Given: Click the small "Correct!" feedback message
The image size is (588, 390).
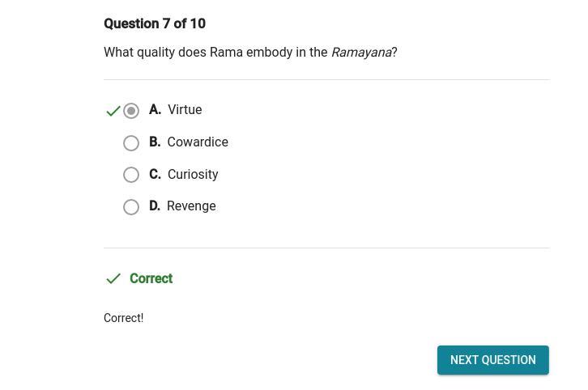Looking at the screenshot, I should 123,319.
